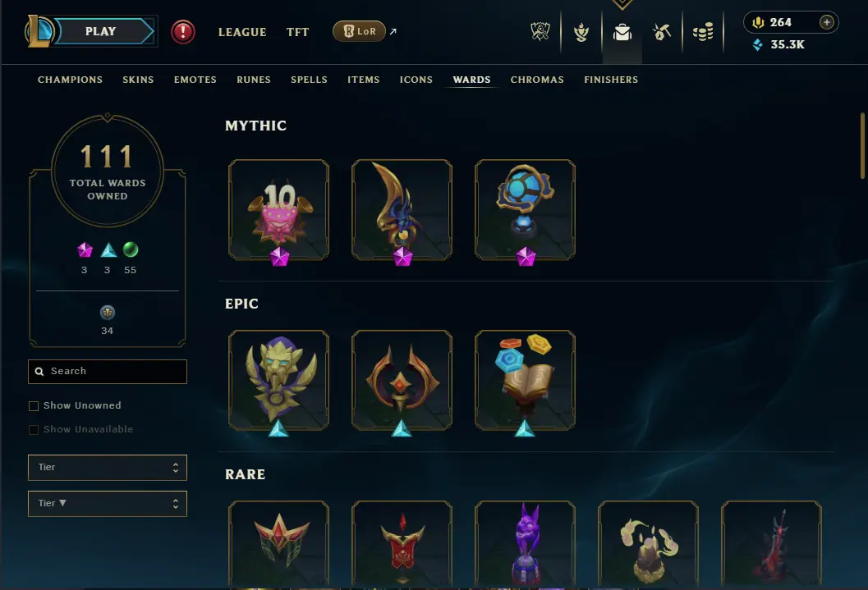Toggle the Show Unavailable checkbox
Screen dimensions: 868x590
tap(34, 430)
